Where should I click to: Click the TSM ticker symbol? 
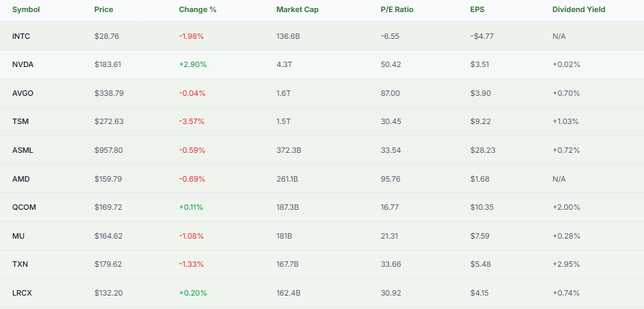point(21,121)
